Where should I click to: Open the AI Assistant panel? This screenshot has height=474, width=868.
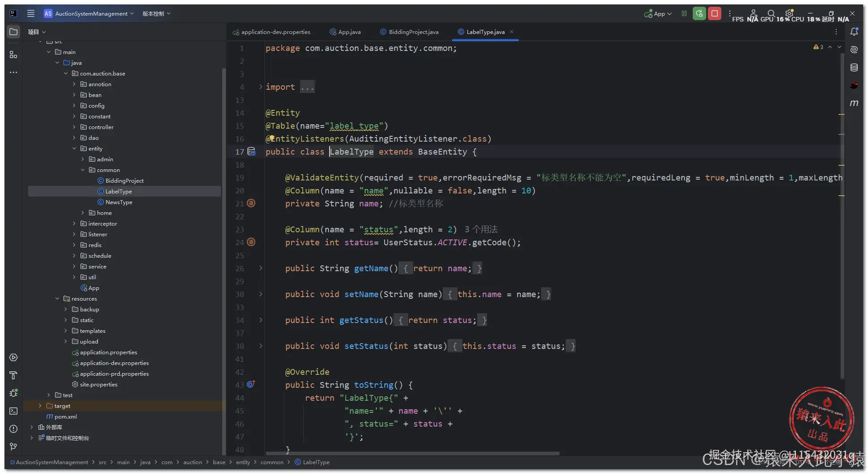pyautogui.click(x=854, y=50)
